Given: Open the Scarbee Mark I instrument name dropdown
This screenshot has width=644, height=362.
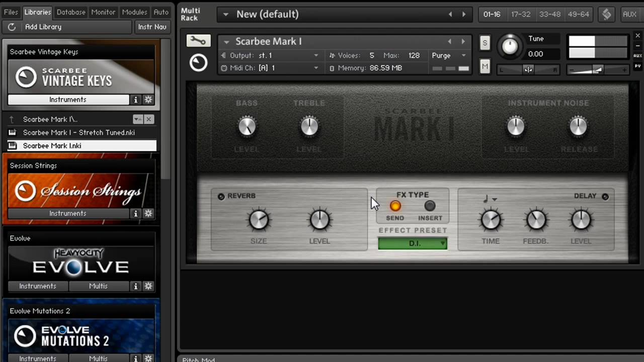Looking at the screenshot, I should tap(226, 42).
